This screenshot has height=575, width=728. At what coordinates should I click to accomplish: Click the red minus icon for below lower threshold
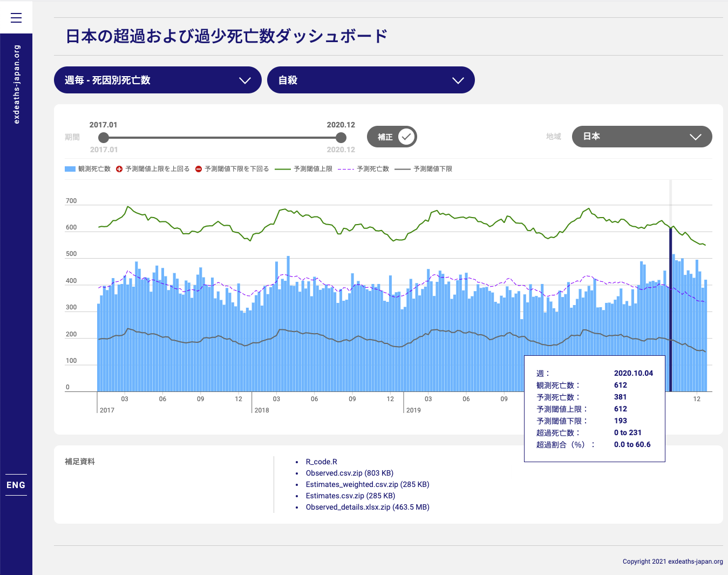pos(199,169)
